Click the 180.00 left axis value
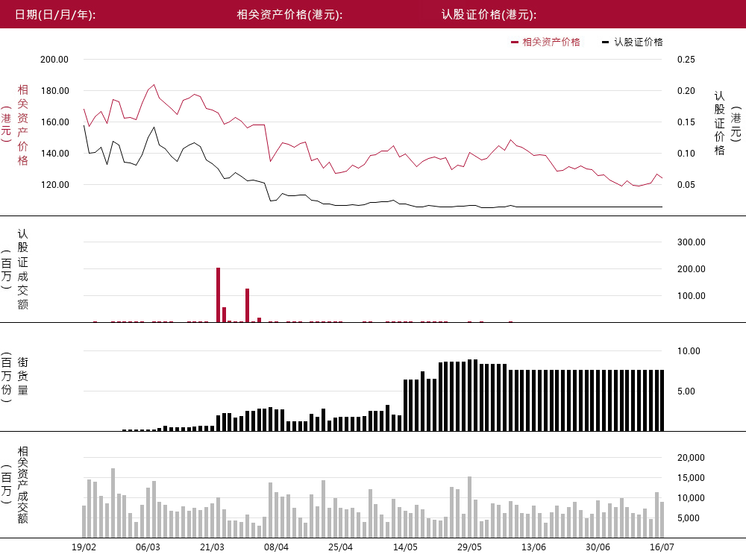 coord(54,90)
